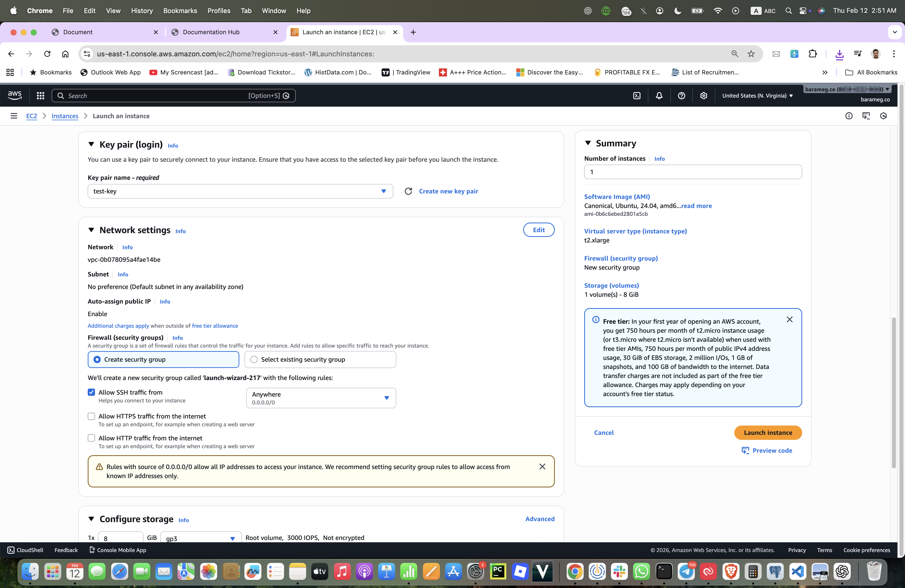Open the AWS services grid menu
905x588 pixels.
click(x=40, y=96)
